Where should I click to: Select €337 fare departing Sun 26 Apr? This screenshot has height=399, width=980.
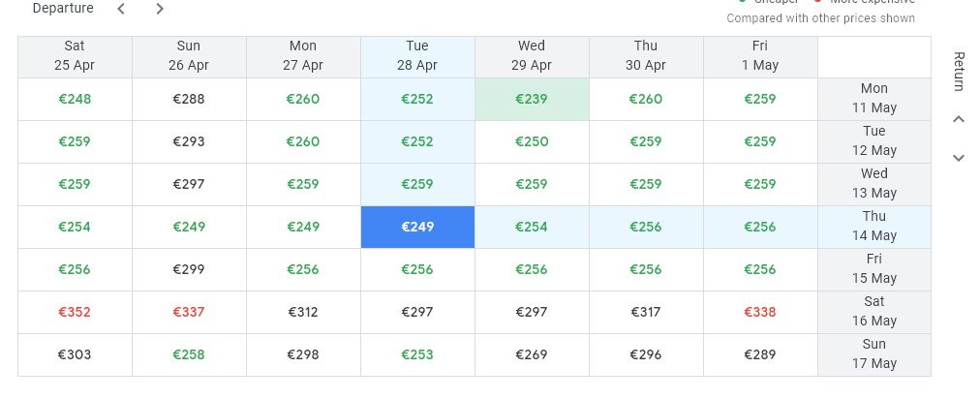tap(189, 312)
